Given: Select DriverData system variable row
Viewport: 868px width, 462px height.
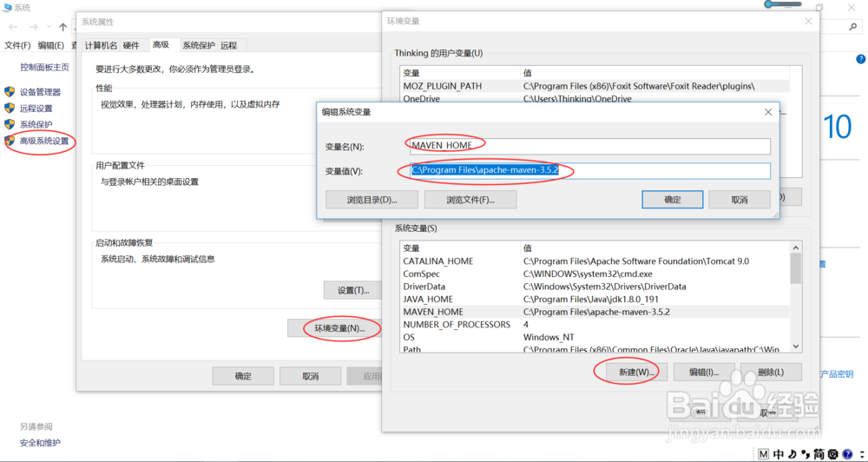Looking at the screenshot, I should pyautogui.click(x=595, y=287).
